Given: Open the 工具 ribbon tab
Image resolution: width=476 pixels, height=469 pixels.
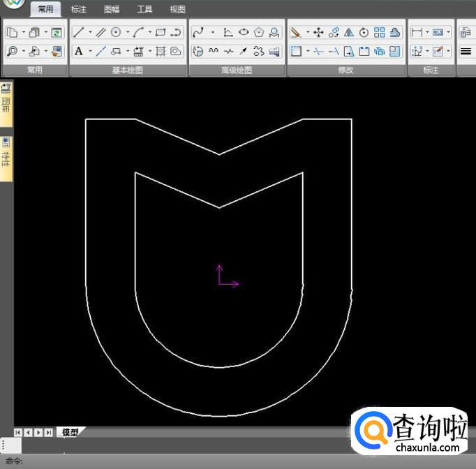Looking at the screenshot, I should point(144,10).
